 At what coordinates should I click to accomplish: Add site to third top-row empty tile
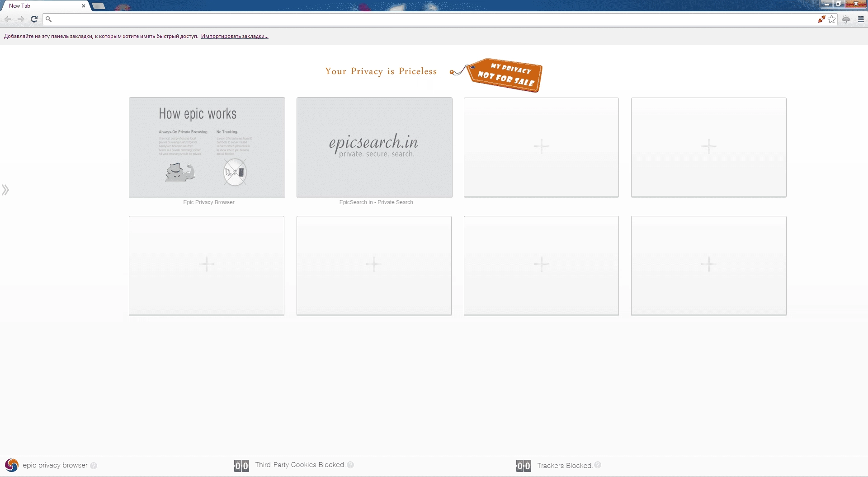click(541, 147)
